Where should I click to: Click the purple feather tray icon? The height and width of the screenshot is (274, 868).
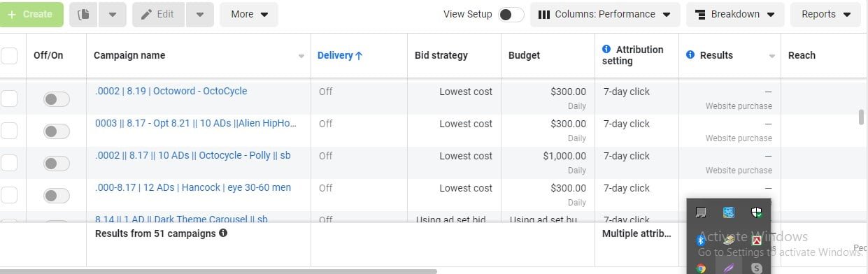pos(729,268)
